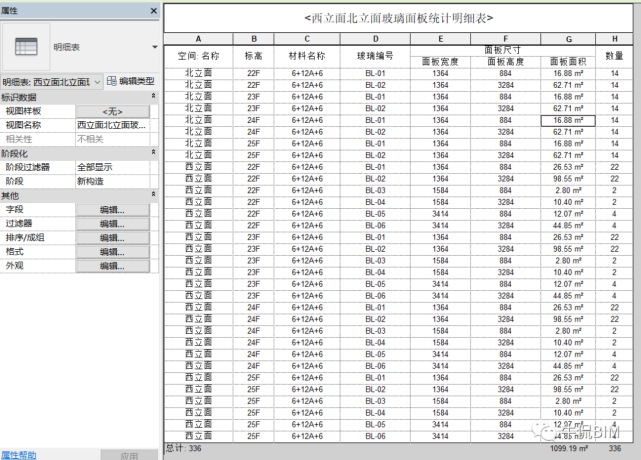
Task: Open the 外观 编辑 button
Action: [112, 266]
